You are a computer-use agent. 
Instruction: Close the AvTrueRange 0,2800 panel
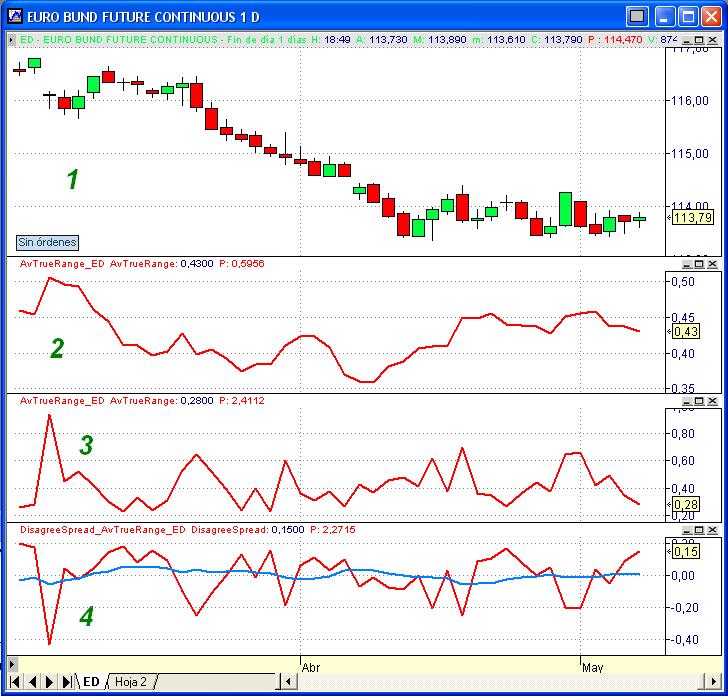pos(712,401)
